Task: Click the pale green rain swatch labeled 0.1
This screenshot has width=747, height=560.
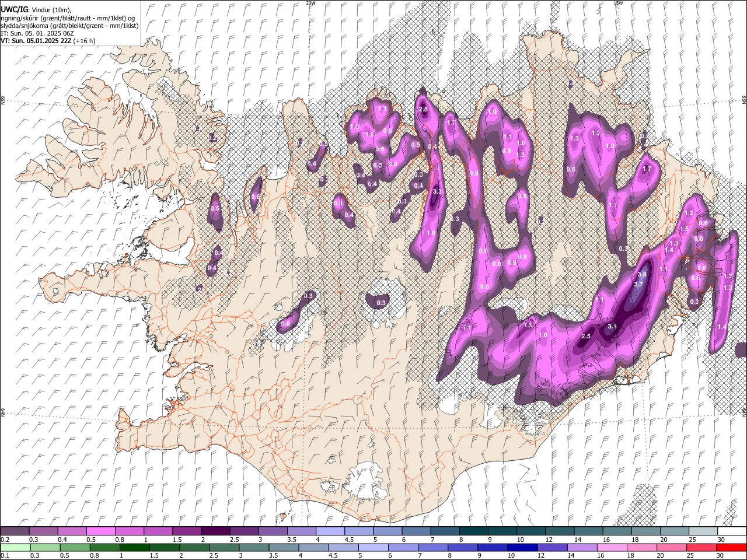Action: point(15,547)
